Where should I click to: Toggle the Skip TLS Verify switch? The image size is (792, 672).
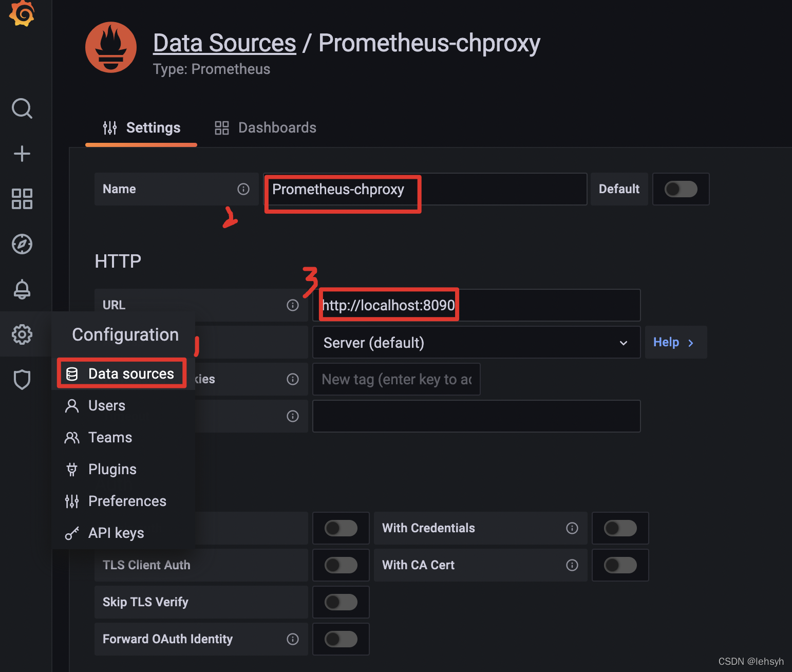341,602
